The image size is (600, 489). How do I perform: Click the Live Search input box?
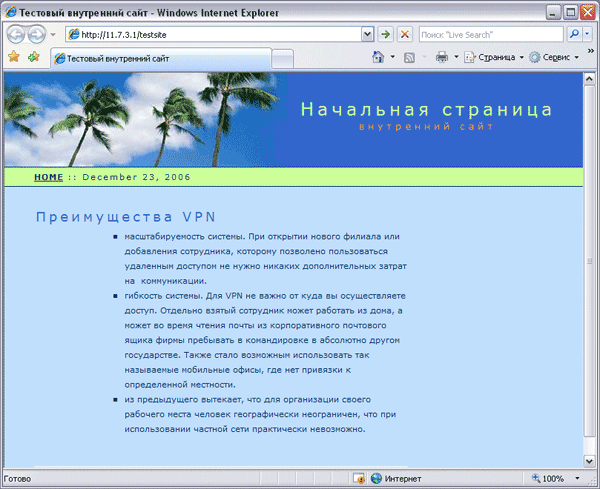tap(491, 34)
